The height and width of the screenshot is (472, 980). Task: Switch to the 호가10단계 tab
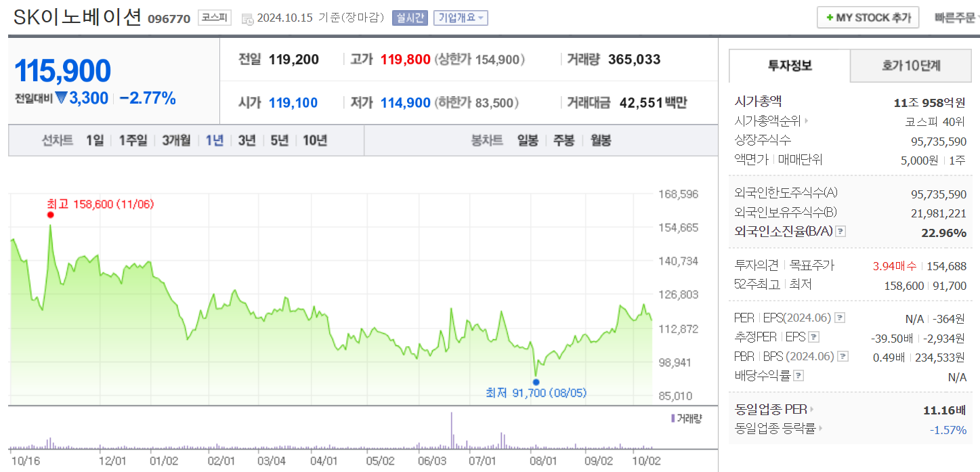click(x=911, y=66)
